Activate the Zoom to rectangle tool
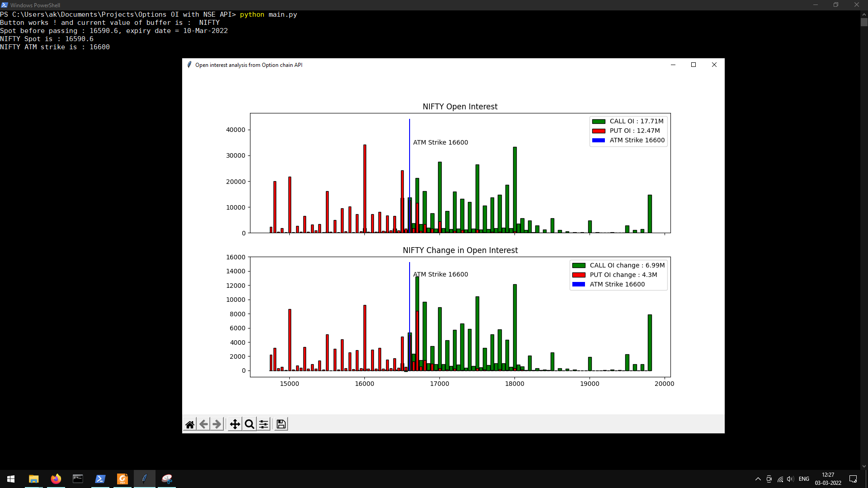Screen dimensions: 868x488 click(249, 424)
